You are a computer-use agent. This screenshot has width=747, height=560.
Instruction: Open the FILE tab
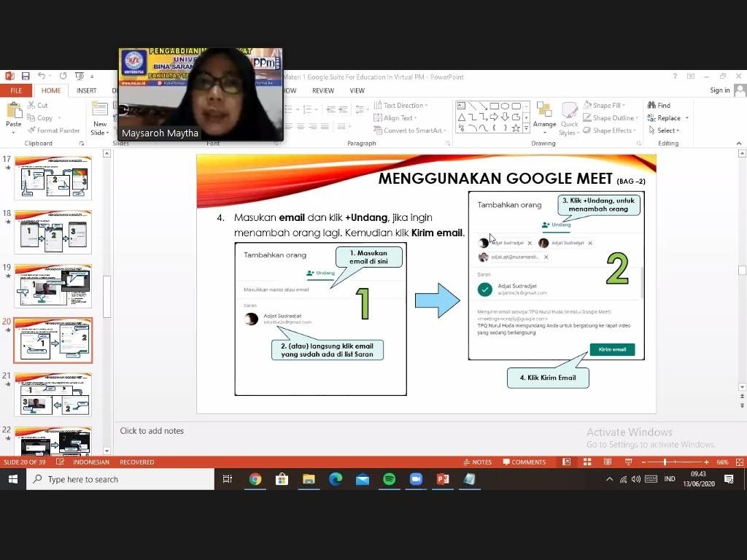pyautogui.click(x=16, y=90)
